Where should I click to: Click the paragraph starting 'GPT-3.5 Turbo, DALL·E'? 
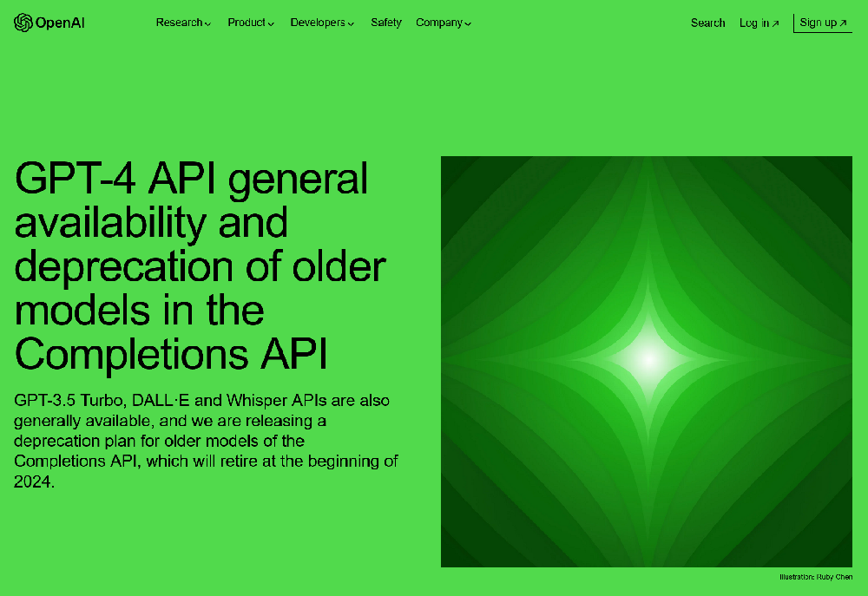coord(206,441)
